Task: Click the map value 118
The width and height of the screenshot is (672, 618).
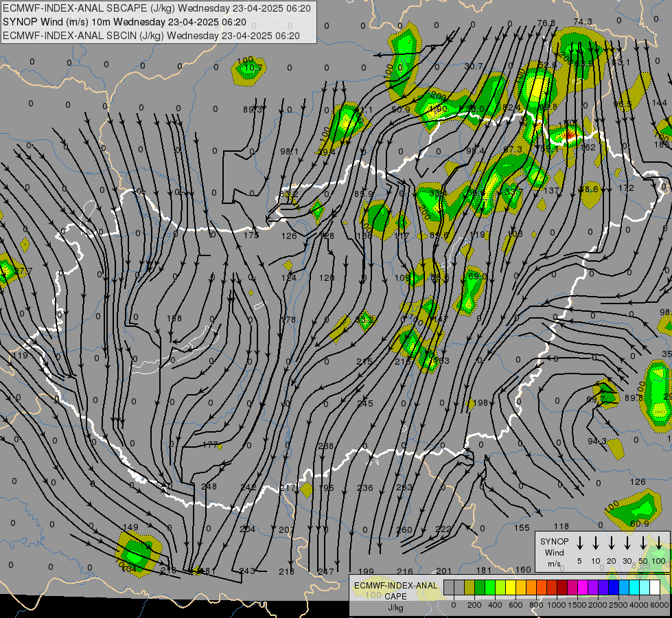Action: (x=561, y=526)
